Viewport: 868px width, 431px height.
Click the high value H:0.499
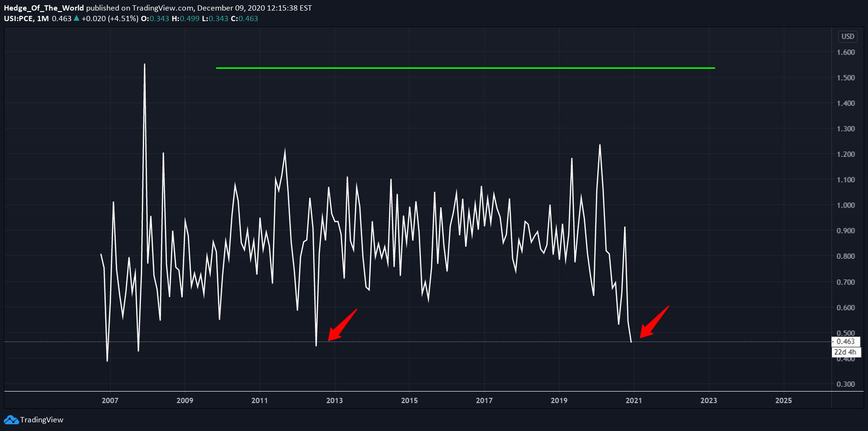[x=186, y=19]
